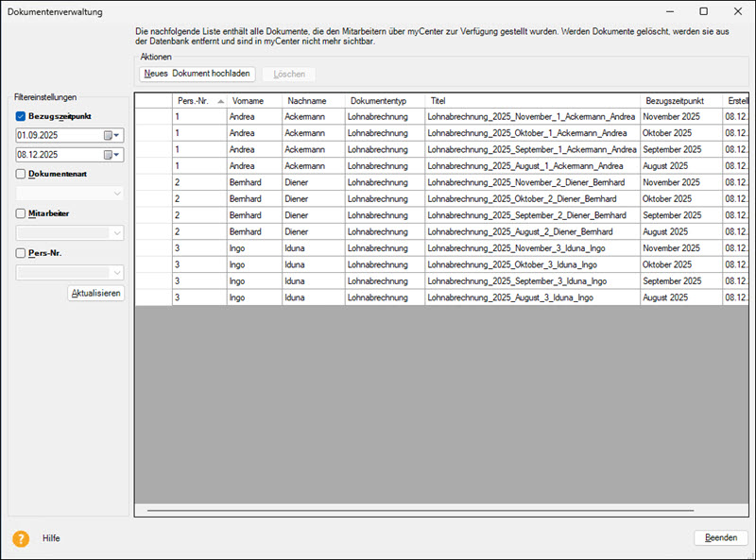Viewport: 756px width, 560px height.
Task: Click the Aktualisieren button
Action: 96,293
